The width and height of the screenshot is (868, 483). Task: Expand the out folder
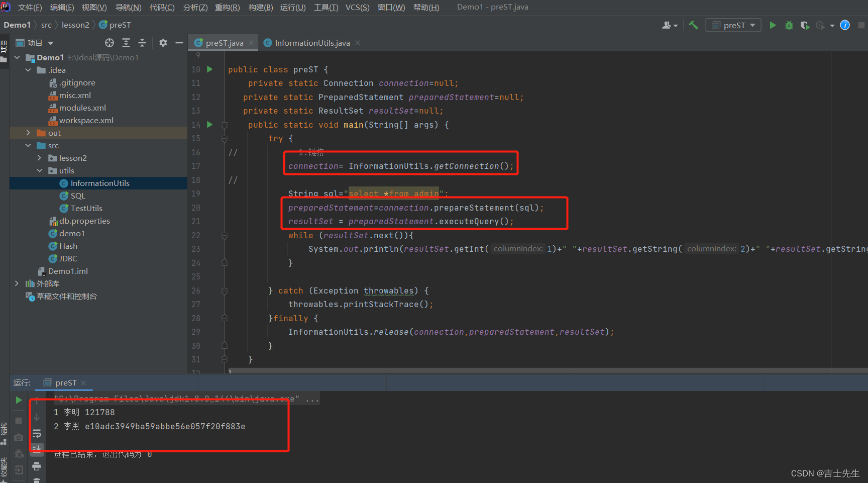[x=28, y=133]
